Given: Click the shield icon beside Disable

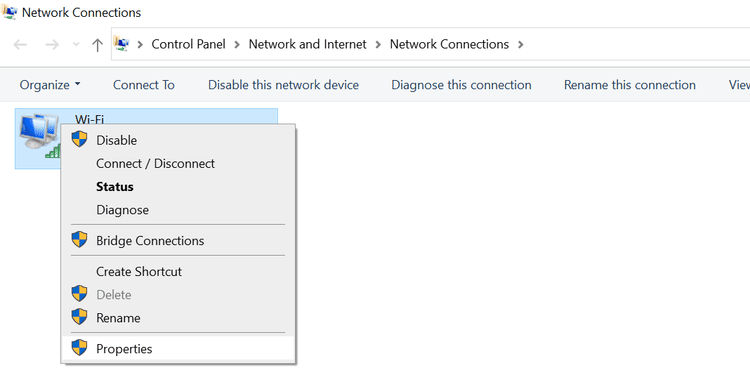Looking at the screenshot, I should (x=79, y=140).
